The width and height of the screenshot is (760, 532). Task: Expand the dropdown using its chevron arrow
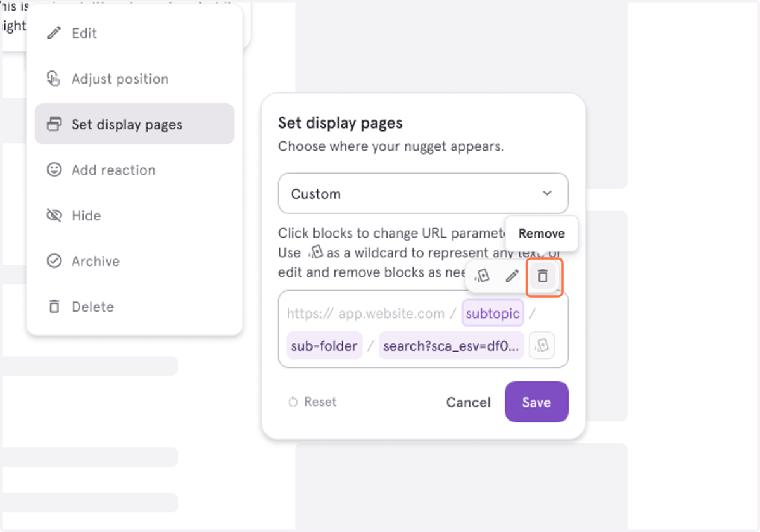point(547,194)
